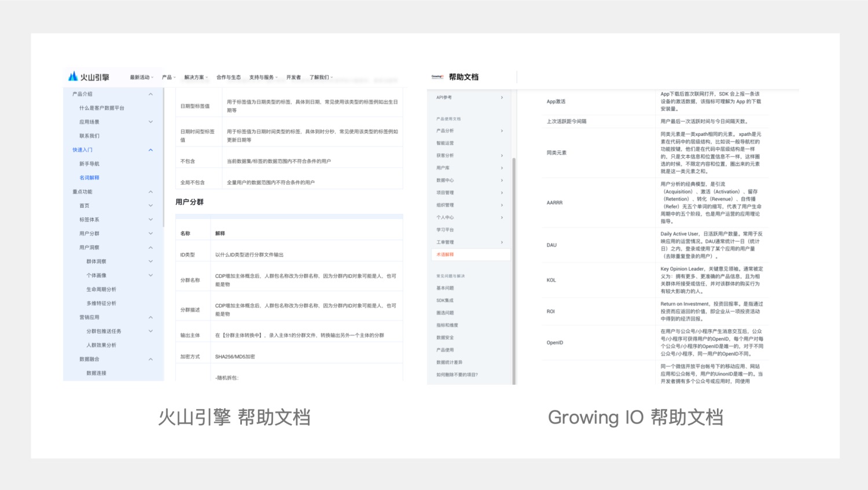The width and height of the screenshot is (868, 490).
Task: Collapse the 快速入门 section chevron
Action: pos(150,150)
